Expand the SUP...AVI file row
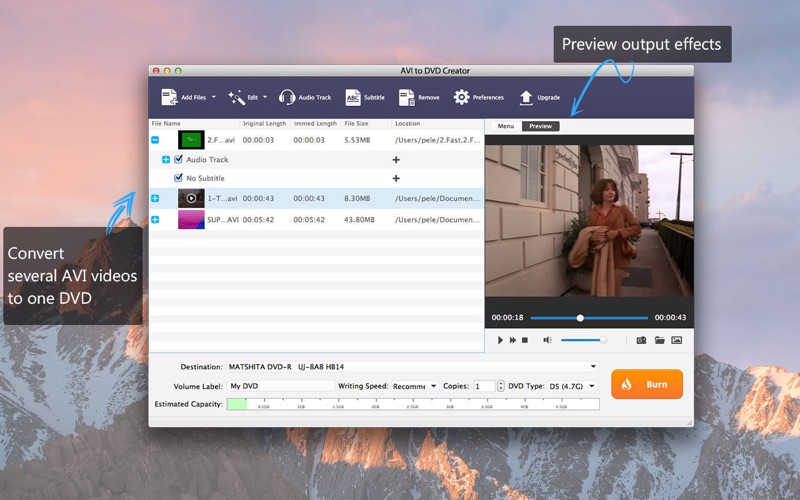 point(155,219)
